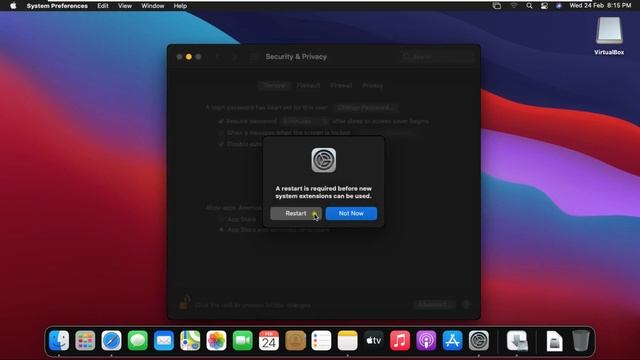Open the Help menu
Image resolution: width=640 pixels, height=360 pixels.
180,6
